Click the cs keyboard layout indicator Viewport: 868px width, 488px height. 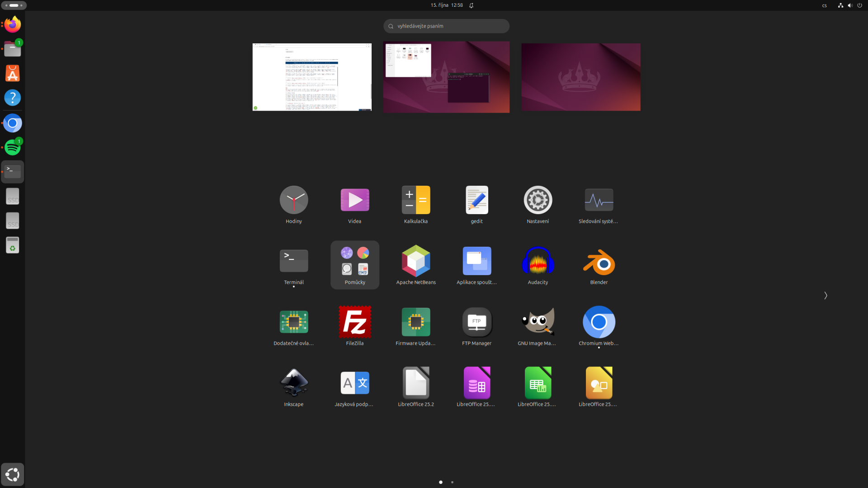[824, 5]
